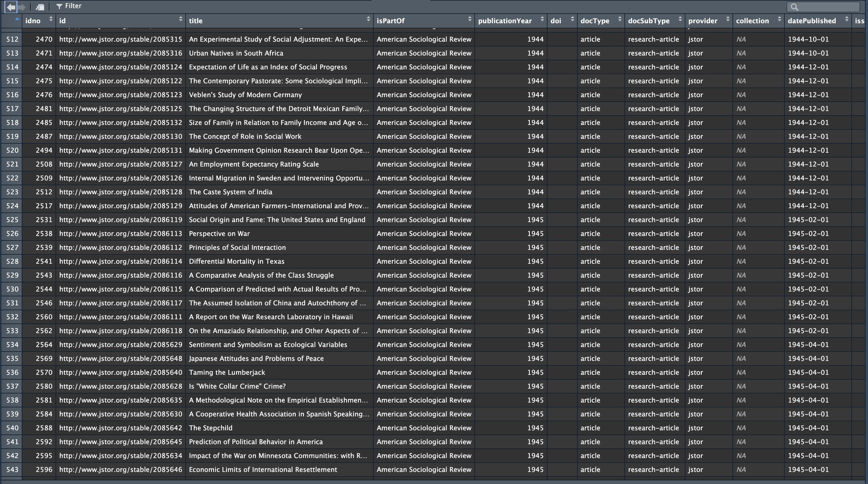The width and height of the screenshot is (868, 484).
Task: Click the docSubType column header
Action: (x=648, y=21)
